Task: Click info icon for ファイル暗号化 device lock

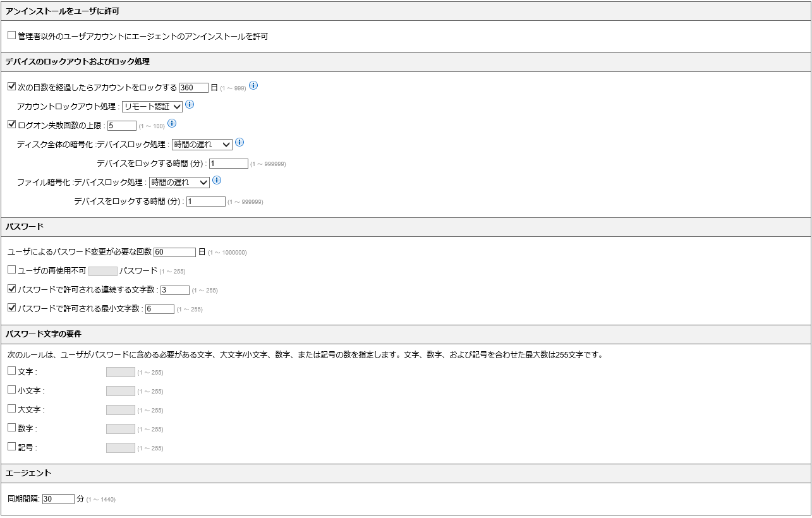Action: pyautogui.click(x=217, y=181)
